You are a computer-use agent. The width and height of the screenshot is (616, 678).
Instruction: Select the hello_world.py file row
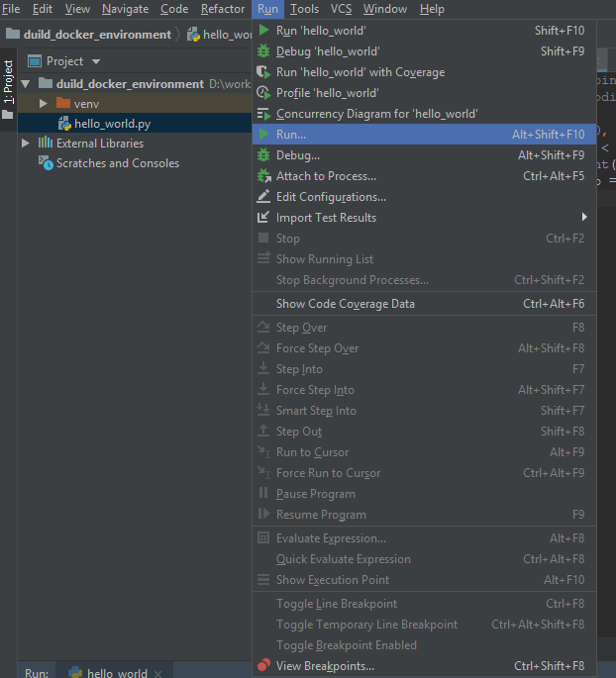coord(135,124)
